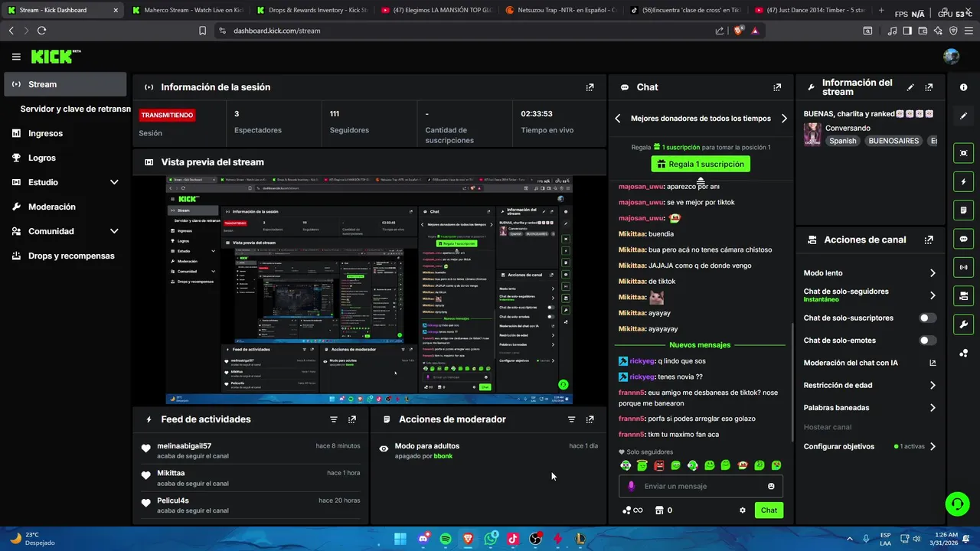Expand the Estudio sidebar section
The image size is (980, 551).
pos(114,182)
